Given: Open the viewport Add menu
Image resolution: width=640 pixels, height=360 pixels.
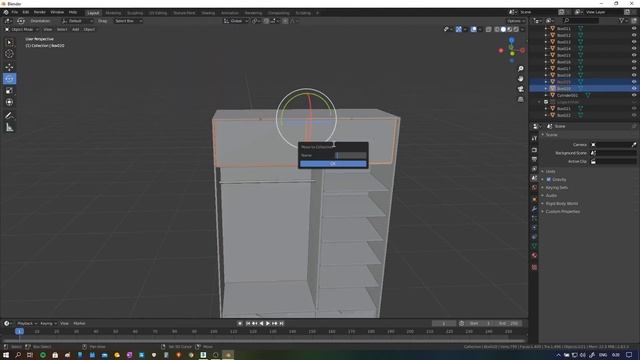Looking at the screenshot, I should [x=76, y=29].
